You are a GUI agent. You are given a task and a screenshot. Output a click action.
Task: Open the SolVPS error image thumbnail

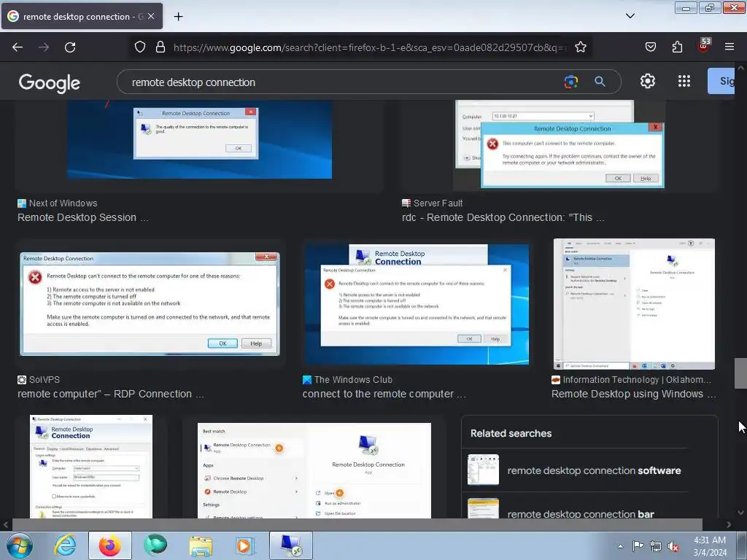150,304
